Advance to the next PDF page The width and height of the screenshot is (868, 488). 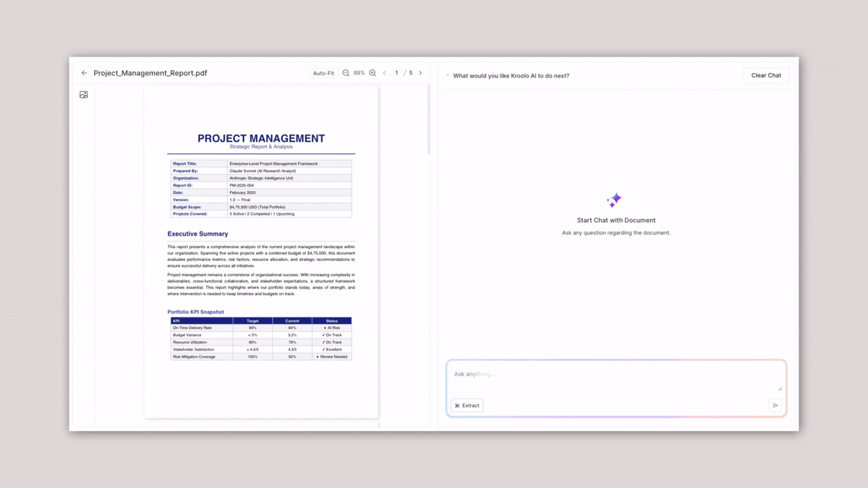[x=420, y=73]
